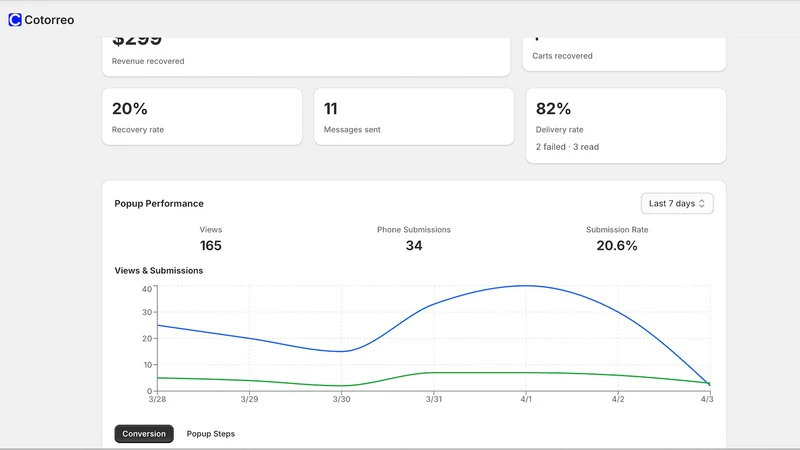Click the Popup Performance heading
This screenshot has height=450, width=800.
[x=159, y=204]
